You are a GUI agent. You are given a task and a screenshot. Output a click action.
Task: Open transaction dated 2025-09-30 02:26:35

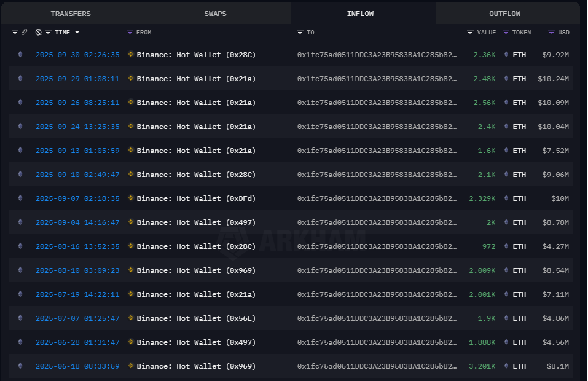(77, 55)
